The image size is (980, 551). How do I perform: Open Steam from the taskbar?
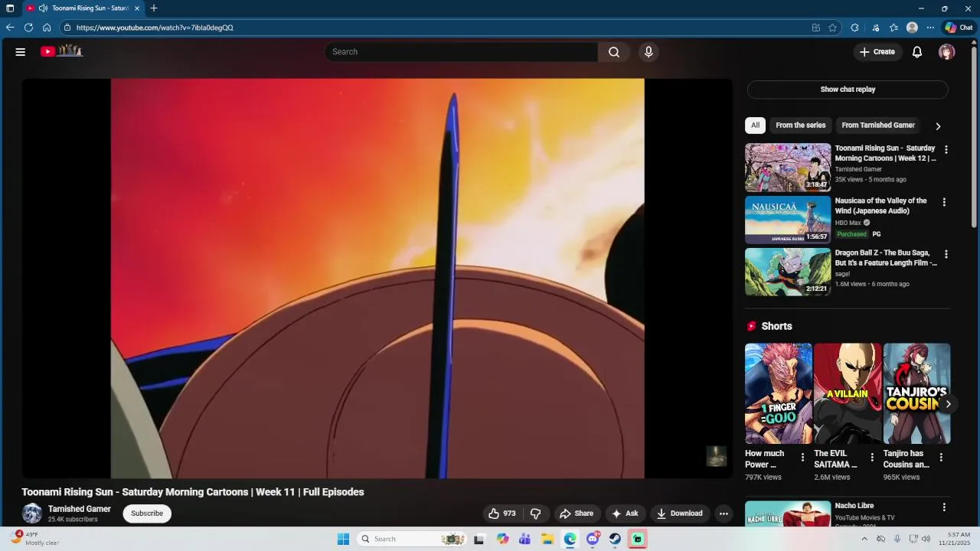[615, 539]
